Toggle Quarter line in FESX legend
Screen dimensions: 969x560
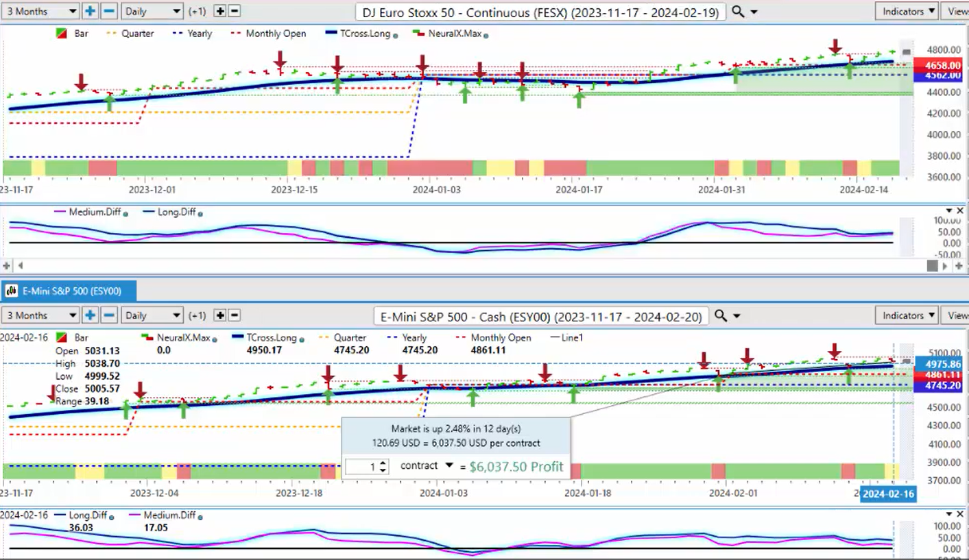pyautogui.click(x=130, y=33)
